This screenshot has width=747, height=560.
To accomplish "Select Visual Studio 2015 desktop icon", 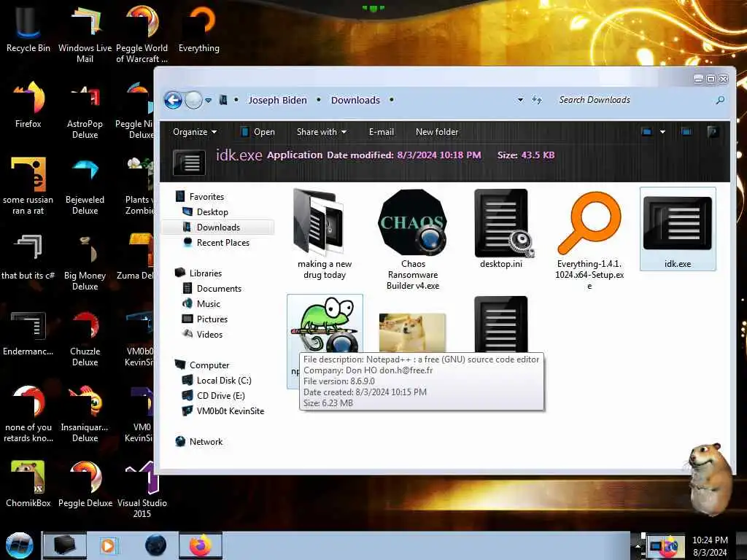I will (142, 489).
